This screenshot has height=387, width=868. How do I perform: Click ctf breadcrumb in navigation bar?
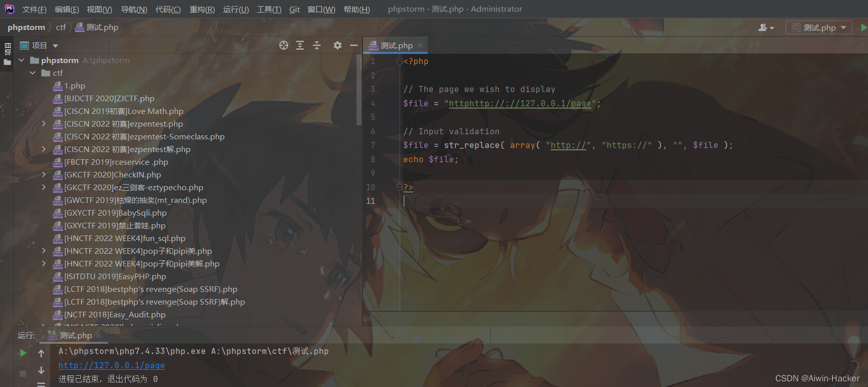click(61, 27)
